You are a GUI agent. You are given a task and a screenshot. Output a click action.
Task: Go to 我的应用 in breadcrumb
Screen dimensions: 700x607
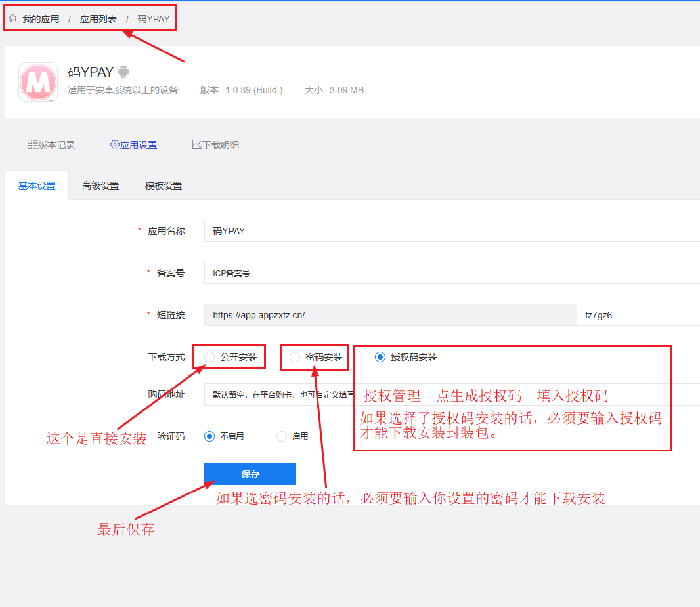pos(41,19)
